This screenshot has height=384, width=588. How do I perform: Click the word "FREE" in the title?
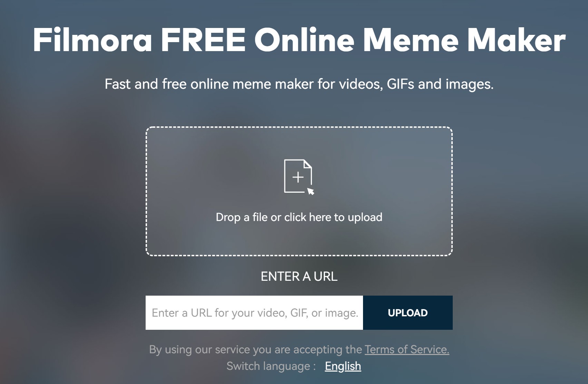203,40
